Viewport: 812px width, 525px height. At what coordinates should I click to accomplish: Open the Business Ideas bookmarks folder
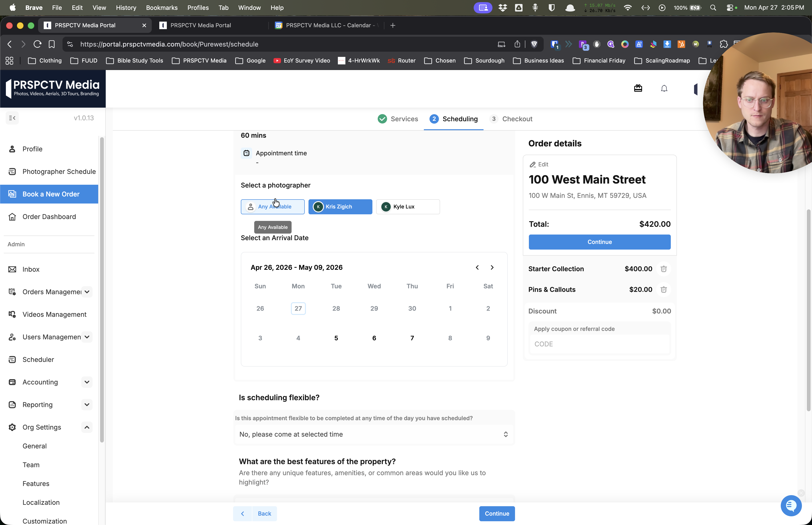point(538,61)
